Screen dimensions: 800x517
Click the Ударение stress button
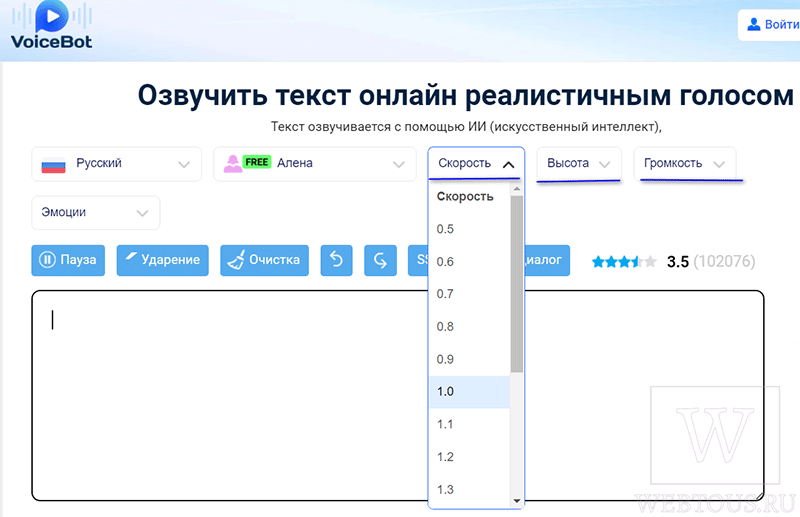[x=162, y=260]
